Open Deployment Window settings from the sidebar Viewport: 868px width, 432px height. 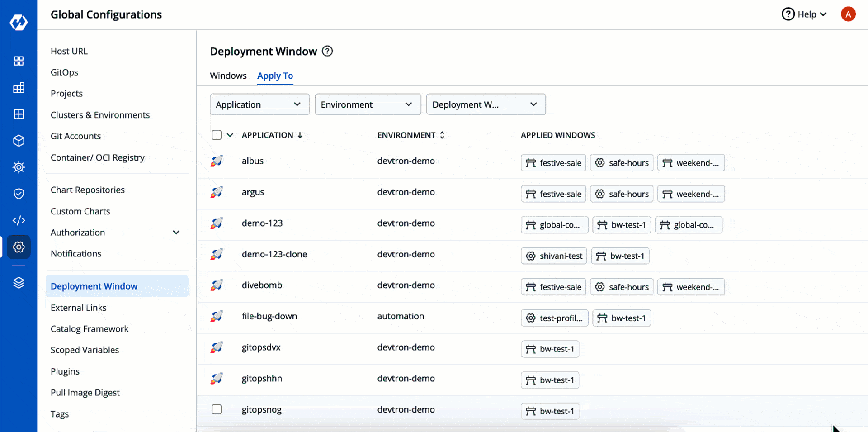[94, 286]
